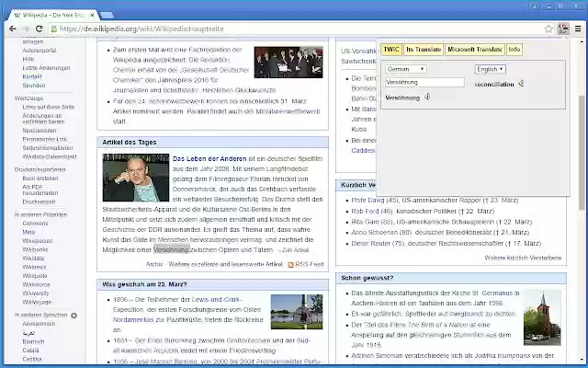Screen dimensions: 588x368
Task: Click article-of-the-day portrait thumbnail
Action: point(136,178)
